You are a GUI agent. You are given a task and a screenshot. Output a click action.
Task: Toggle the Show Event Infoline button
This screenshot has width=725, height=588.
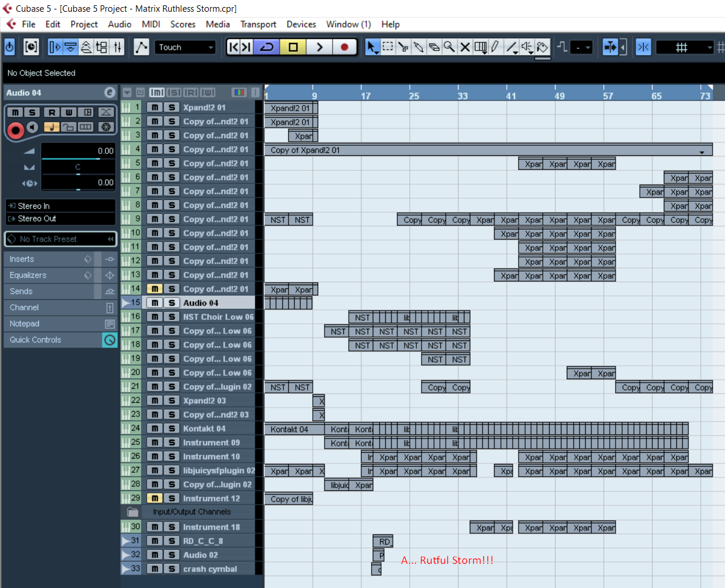71,47
